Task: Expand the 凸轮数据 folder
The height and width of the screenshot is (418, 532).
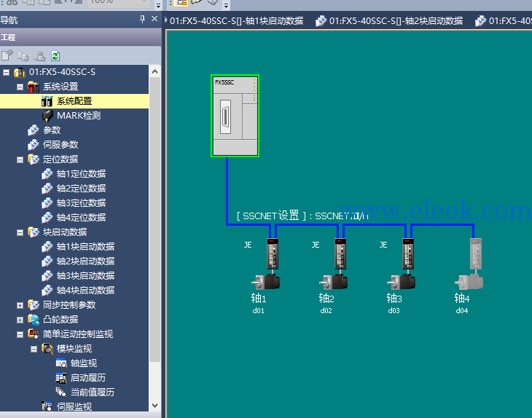Action: (20, 320)
